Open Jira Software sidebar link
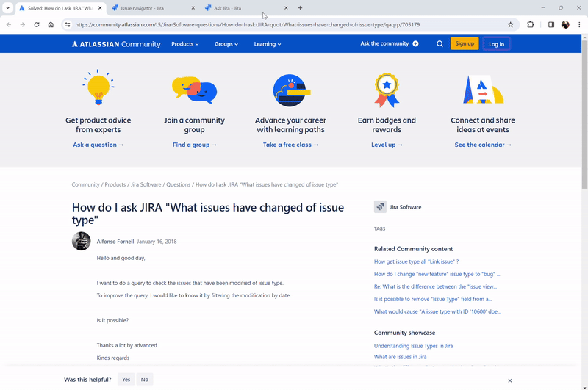588x390 pixels. point(405,207)
